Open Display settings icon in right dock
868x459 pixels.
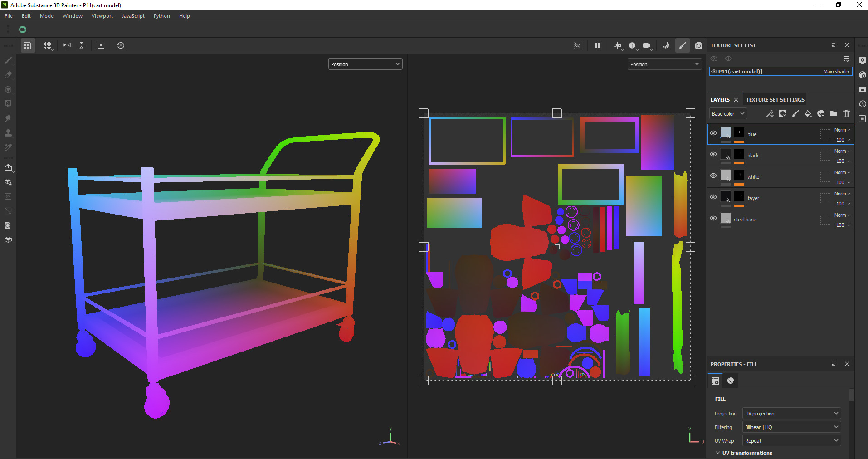coord(863,60)
